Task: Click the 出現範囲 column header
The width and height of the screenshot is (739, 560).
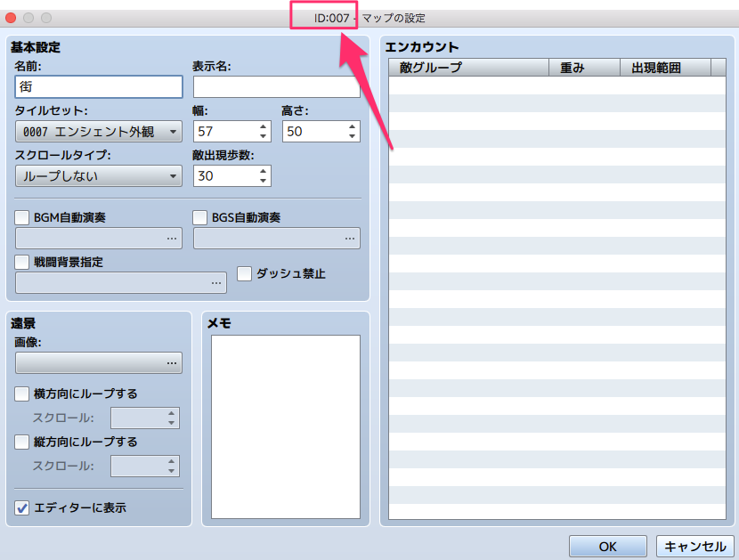Action: [x=665, y=68]
